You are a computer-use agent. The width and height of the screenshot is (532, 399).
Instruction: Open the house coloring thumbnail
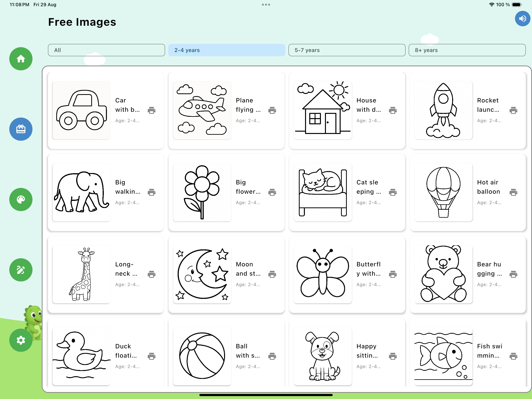(x=323, y=110)
